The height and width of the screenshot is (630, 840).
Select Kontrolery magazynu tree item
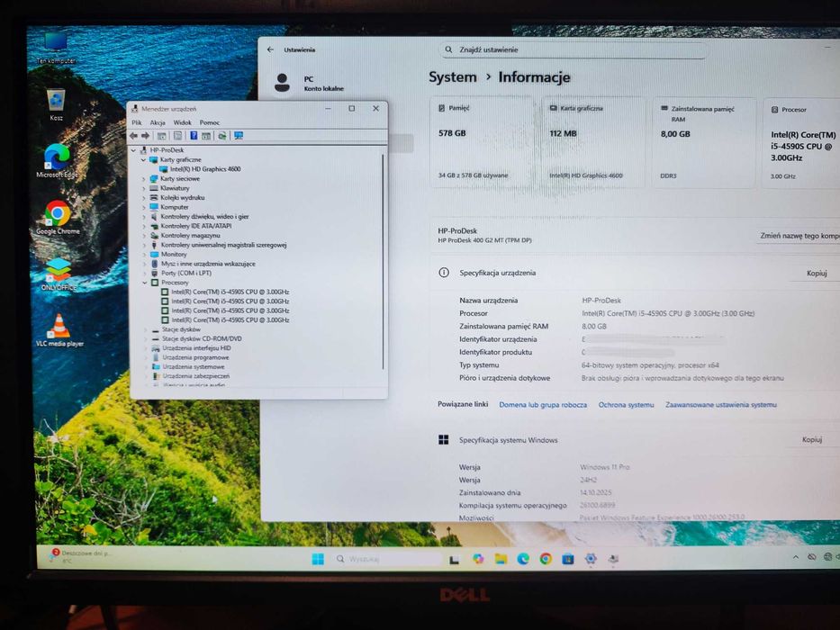click(x=190, y=236)
